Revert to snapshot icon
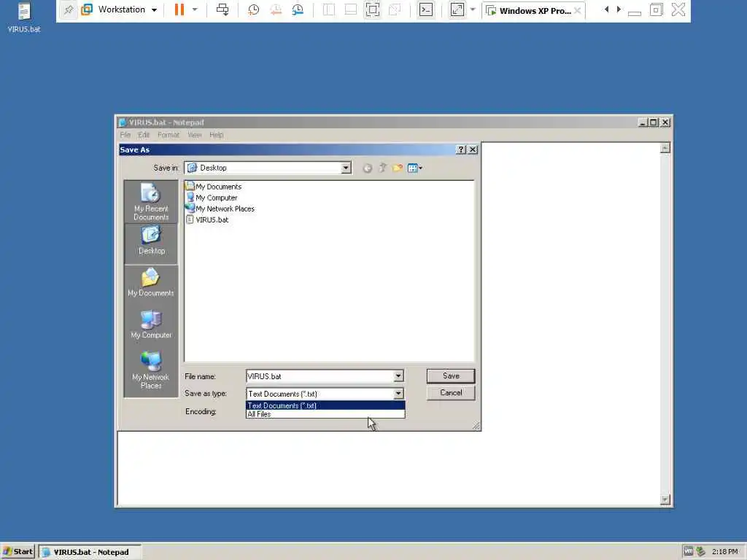The image size is (747, 560). pyautogui.click(x=275, y=9)
